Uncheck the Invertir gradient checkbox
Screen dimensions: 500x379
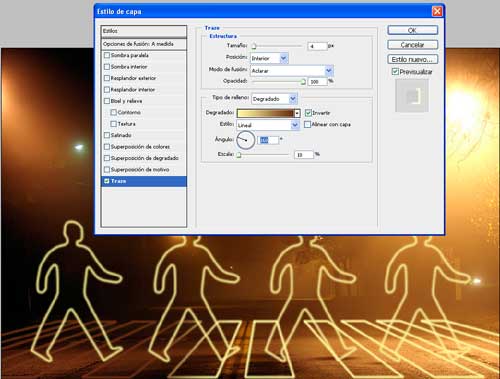click(308, 113)
